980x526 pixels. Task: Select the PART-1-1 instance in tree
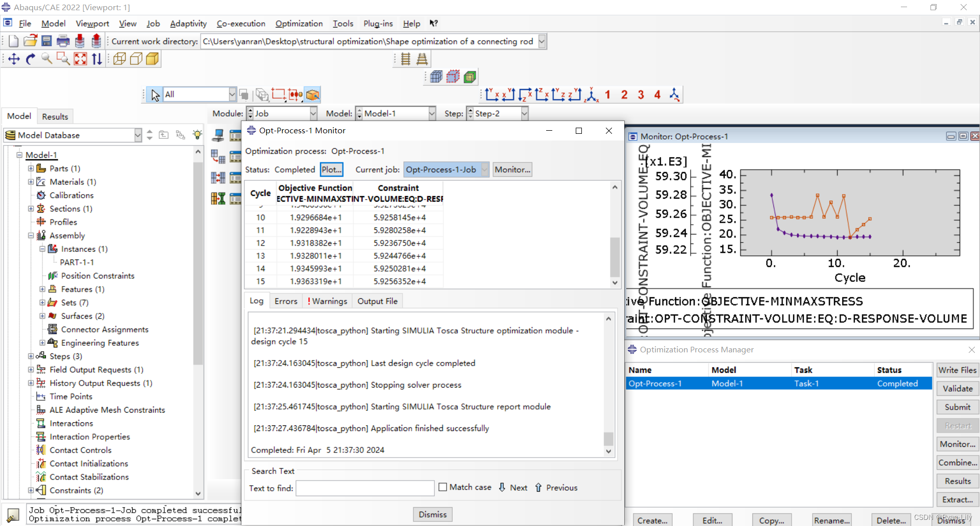(77, 262)
